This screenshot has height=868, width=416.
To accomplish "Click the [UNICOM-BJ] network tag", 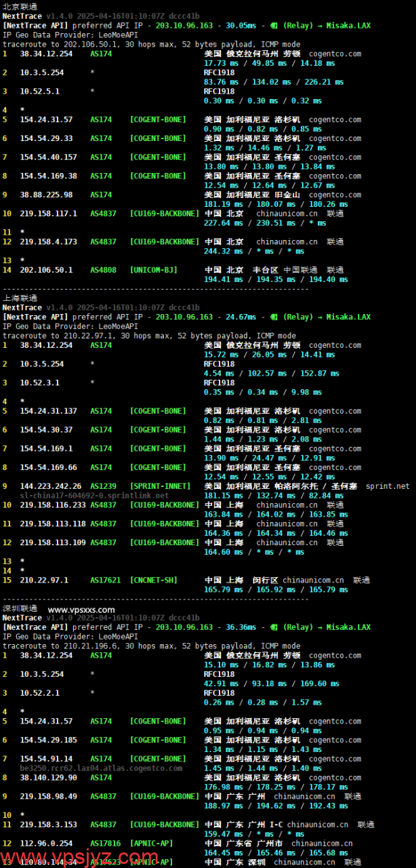I will pos(154,270).
